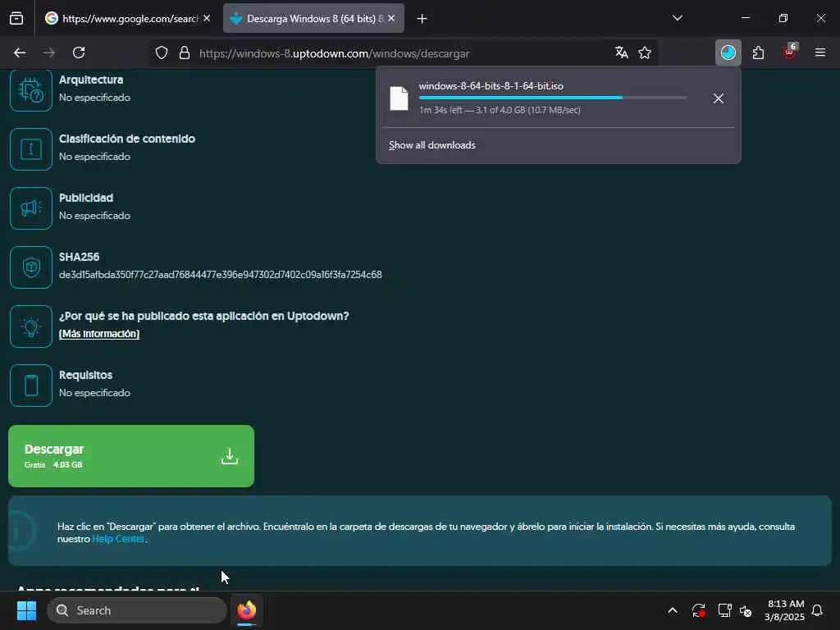Click the URL address bar
This screenshot has height=630, width=840.
point(404,53)
